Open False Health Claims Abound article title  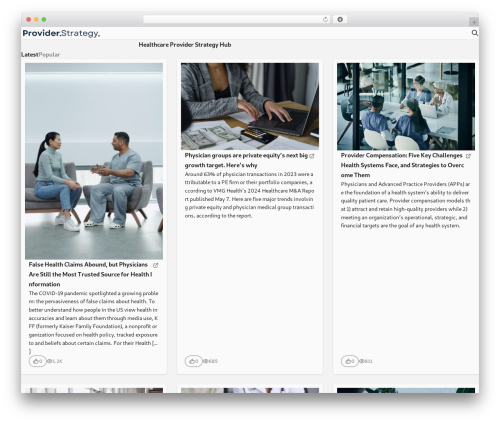click(90, 274)
